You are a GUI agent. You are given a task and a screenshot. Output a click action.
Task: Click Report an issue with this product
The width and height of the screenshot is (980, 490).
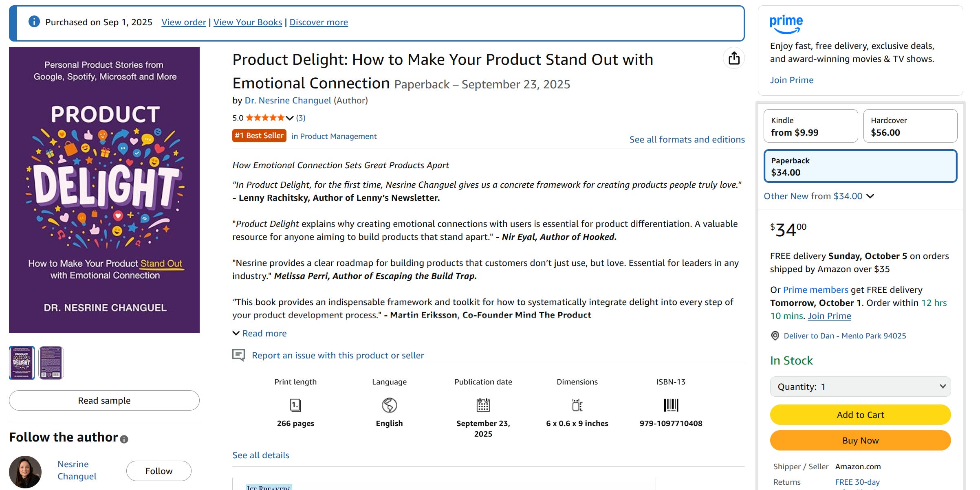[338, 355]
